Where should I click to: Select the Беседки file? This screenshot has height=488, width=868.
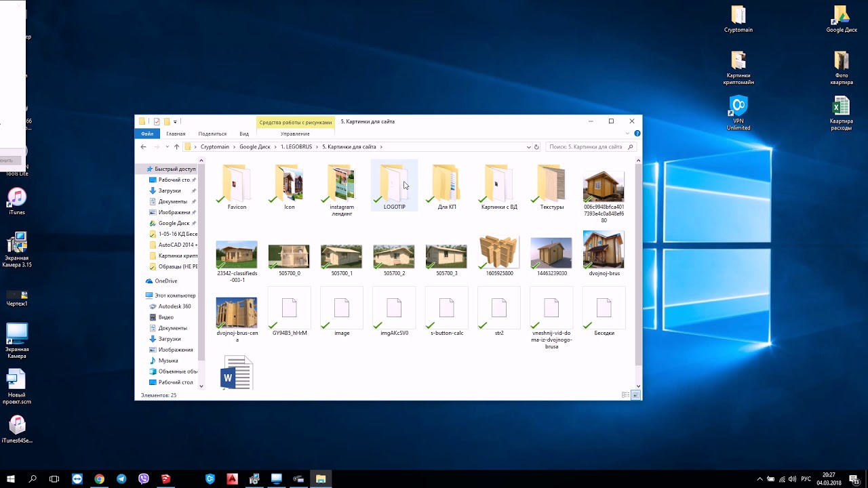point(604,311)
